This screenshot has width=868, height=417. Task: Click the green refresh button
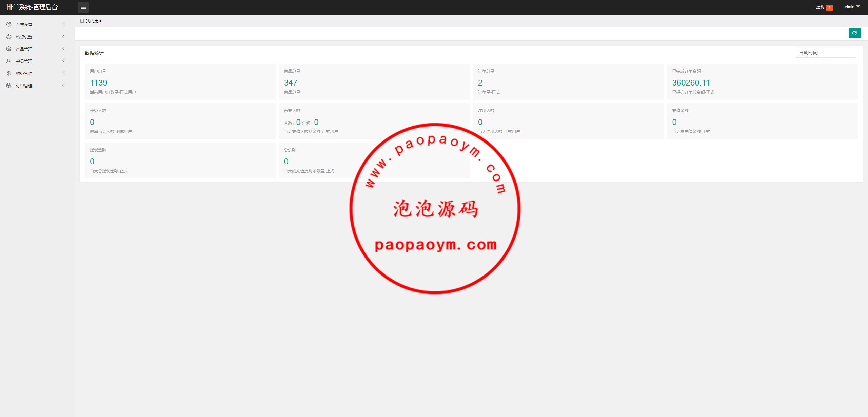click(x=854, y=33)
